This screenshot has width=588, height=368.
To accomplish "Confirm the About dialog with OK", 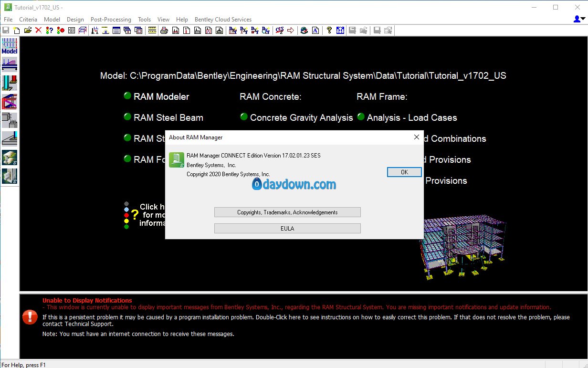I will pos(404,172).
